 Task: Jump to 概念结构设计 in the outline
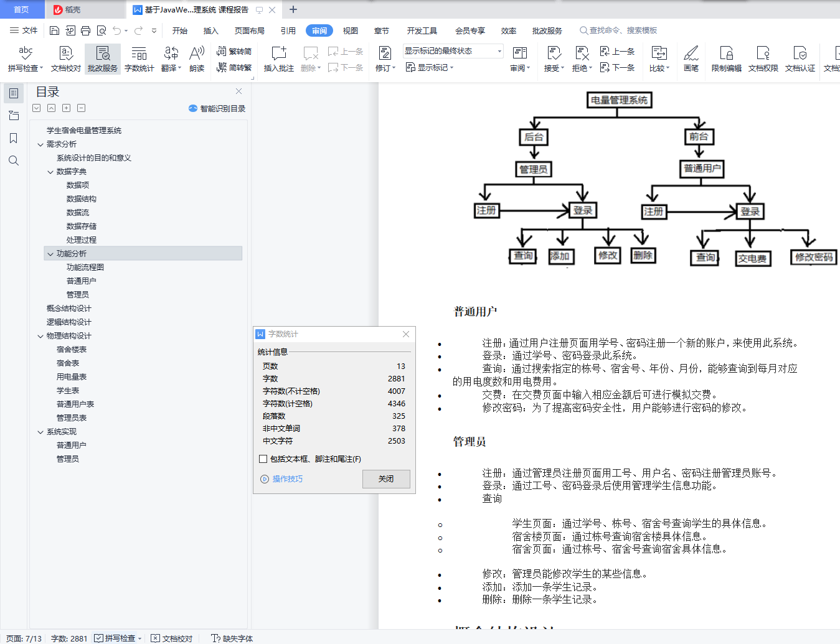[69, 309]
